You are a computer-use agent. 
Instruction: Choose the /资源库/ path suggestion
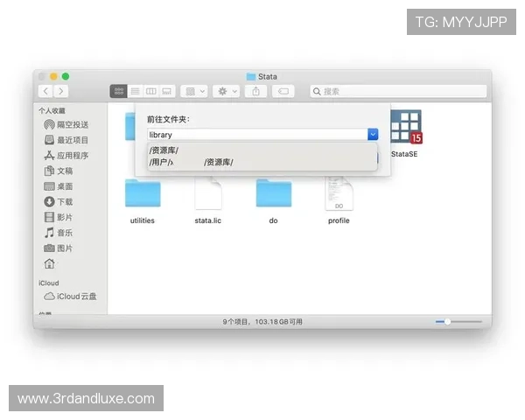pos(164,150)
